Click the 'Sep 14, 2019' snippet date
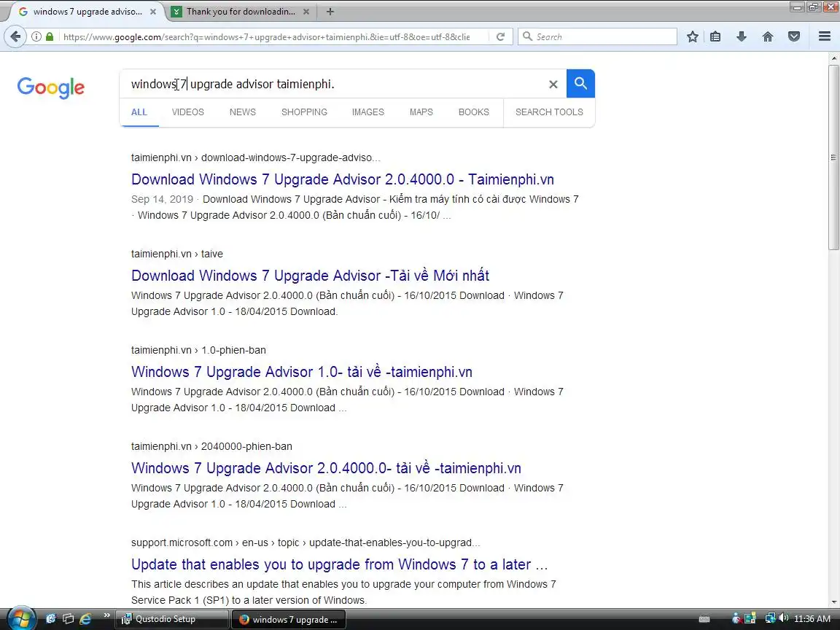This screenshot has width=840, height=630. click(162, 199)
